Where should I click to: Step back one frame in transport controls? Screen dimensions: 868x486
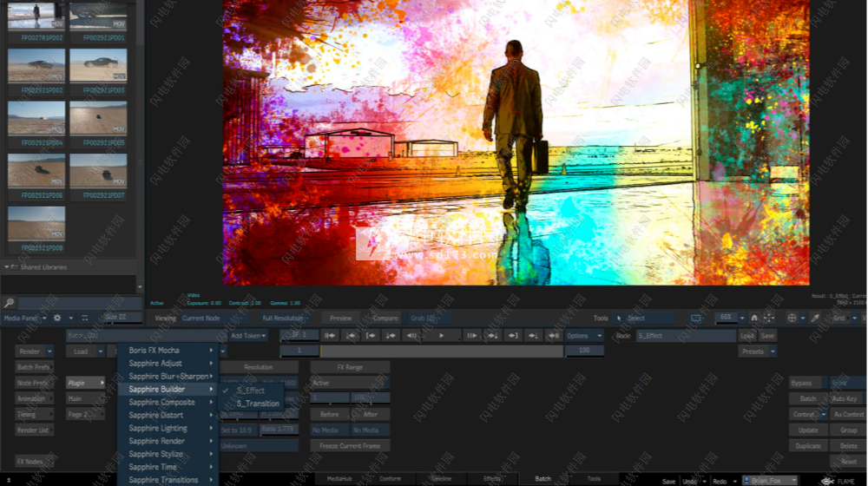tap(411, 336)
